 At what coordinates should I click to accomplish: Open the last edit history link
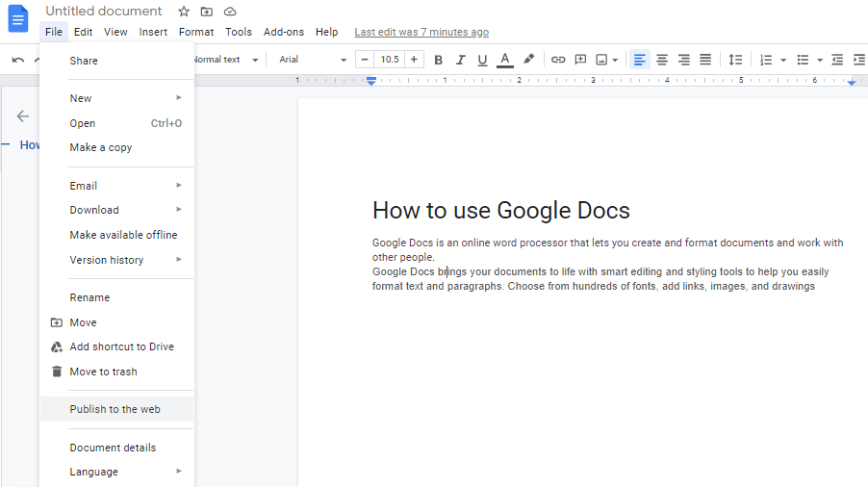(x=421, y=32)
